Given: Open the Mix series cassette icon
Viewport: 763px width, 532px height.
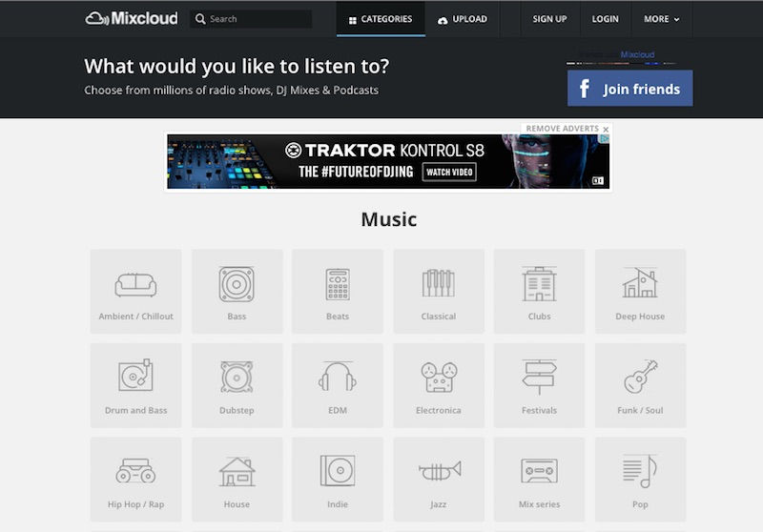Looking at the screenshot, I should click(539, 470).
